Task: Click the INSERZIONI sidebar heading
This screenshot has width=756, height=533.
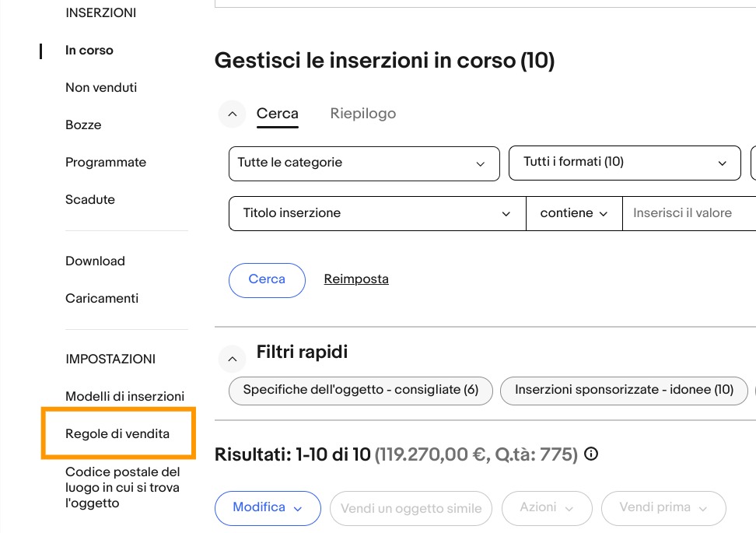Action: coord(101,13)
